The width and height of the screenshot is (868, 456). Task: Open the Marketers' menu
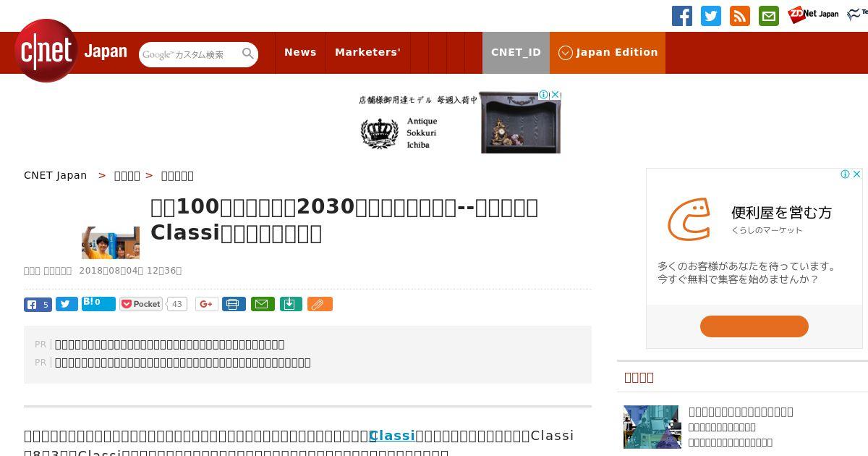[x=367, y=52]
